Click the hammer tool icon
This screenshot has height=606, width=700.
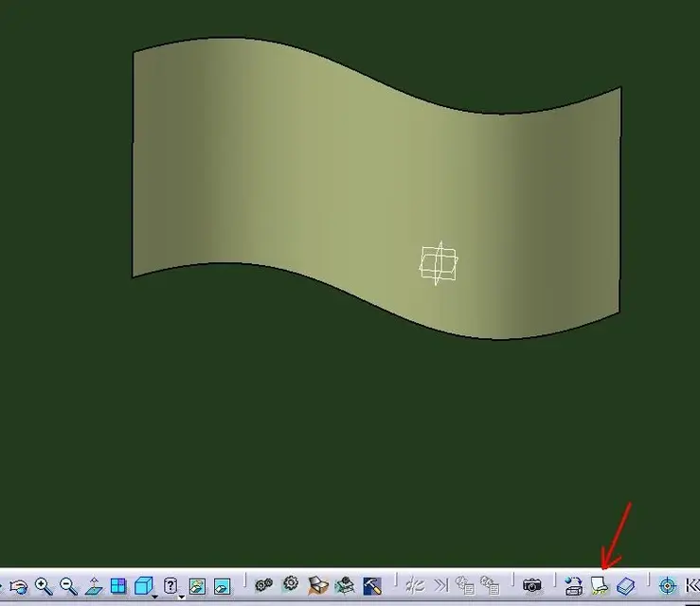(371, 586)
